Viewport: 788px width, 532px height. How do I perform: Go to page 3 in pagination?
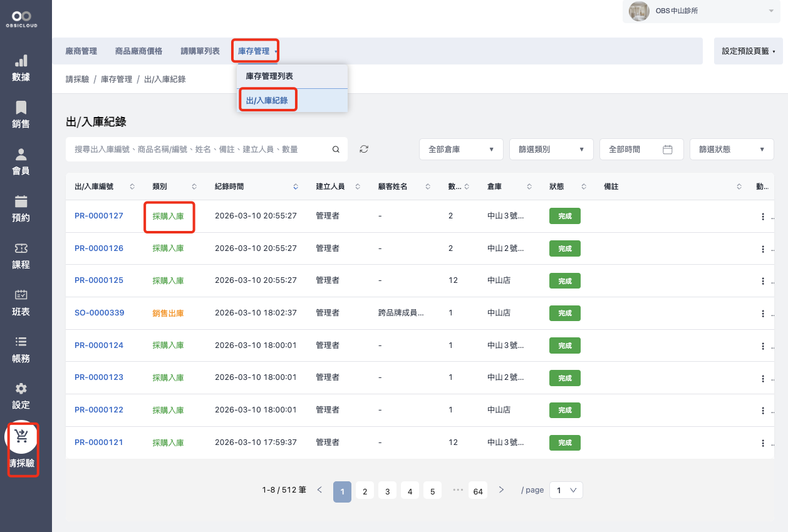387,491
